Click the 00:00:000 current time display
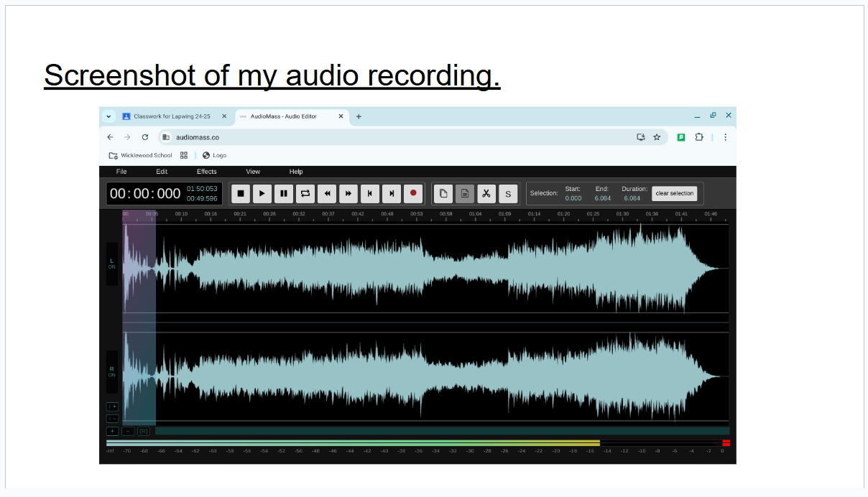This screenshot has width=868, height=497. tap(146, 194)
